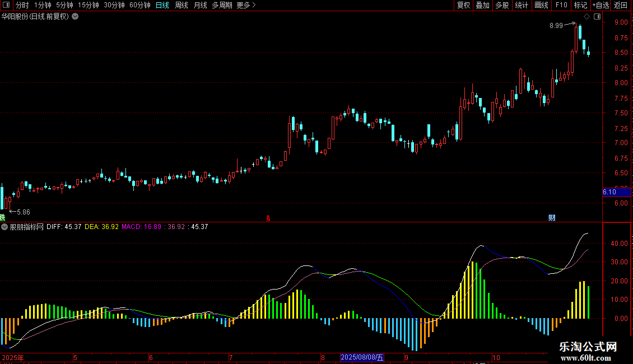The image size is (633, 364).
Task: Switch to the 60分钟 timeframe tab
Action: (139, 5)
